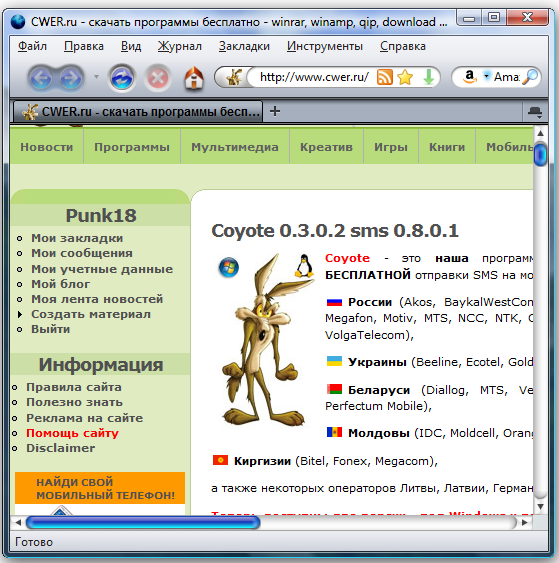Screen dimensions: 559x563
Task: Click the vertical scrollbar up arrow
Action: pos(540,133)
